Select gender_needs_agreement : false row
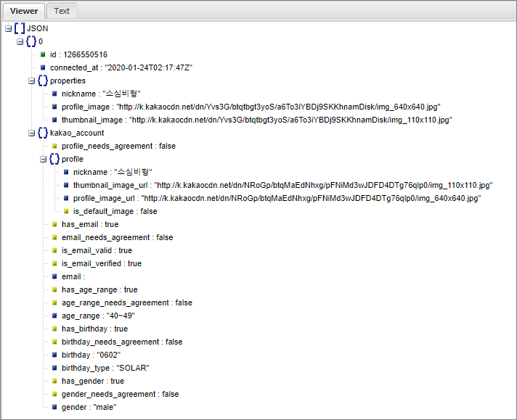Screen dimensions: 517x420 point(120,395)
